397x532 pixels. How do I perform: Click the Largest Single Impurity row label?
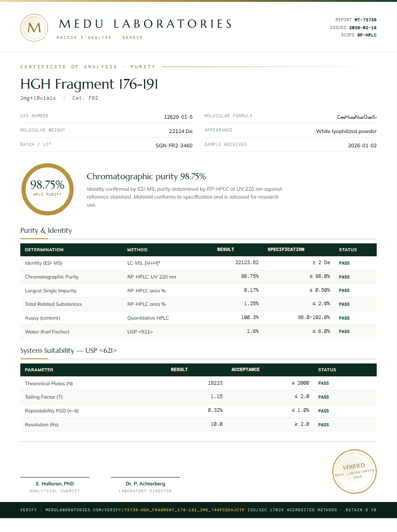coord(50,291)
